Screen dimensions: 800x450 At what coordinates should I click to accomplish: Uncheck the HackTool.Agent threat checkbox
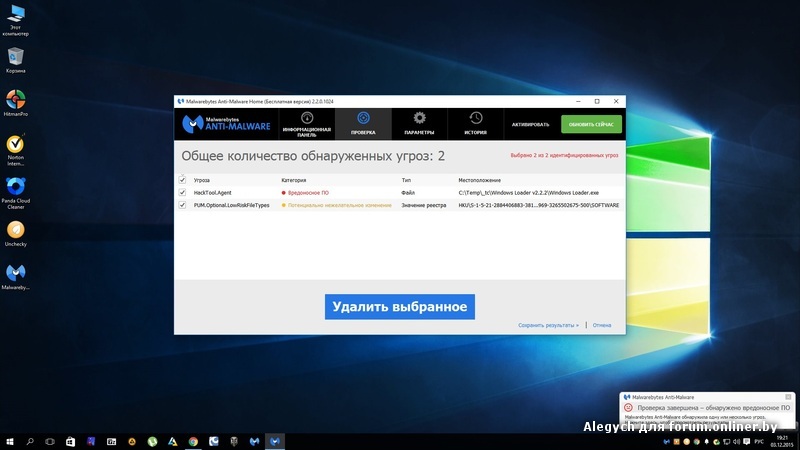(x=182, y=192)
